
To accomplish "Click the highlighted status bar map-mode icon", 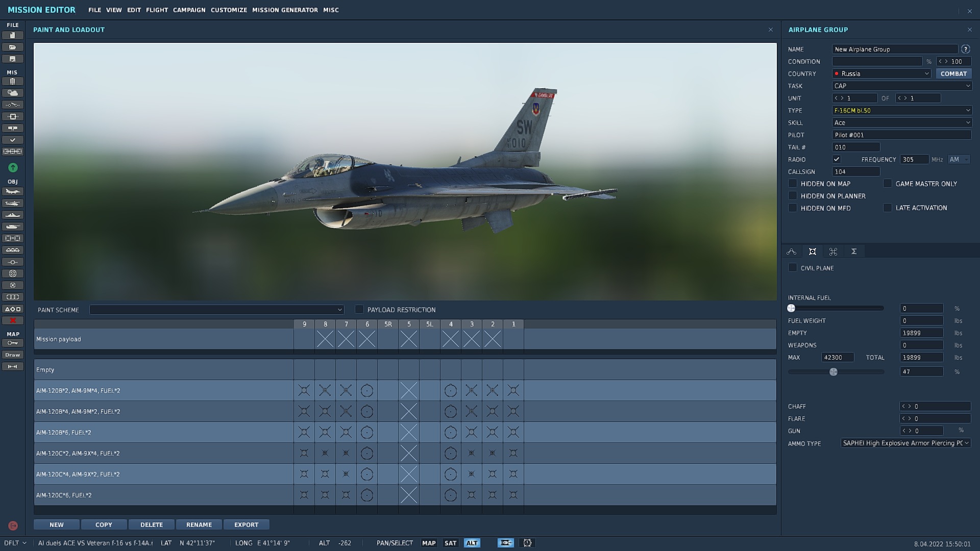I will [505, 543].
